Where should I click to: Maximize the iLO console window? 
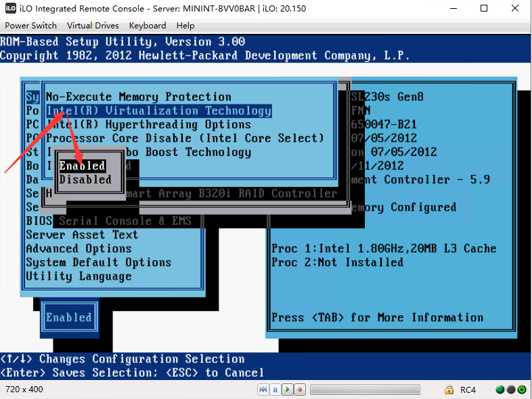click(x=484, y=9)
